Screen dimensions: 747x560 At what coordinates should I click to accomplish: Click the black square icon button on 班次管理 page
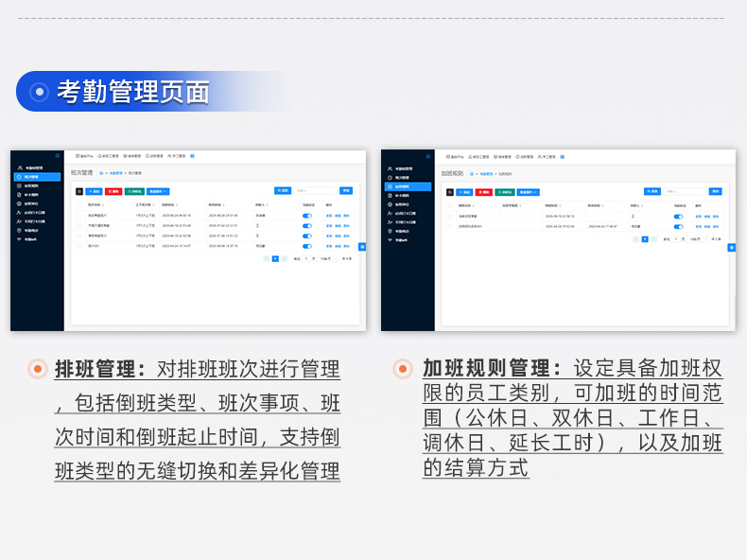point(79,191)
